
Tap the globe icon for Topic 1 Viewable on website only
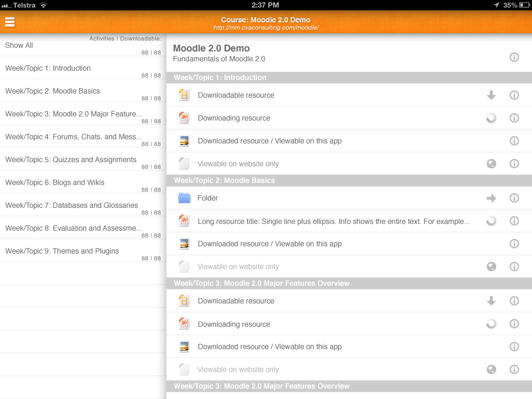(491, 164)
